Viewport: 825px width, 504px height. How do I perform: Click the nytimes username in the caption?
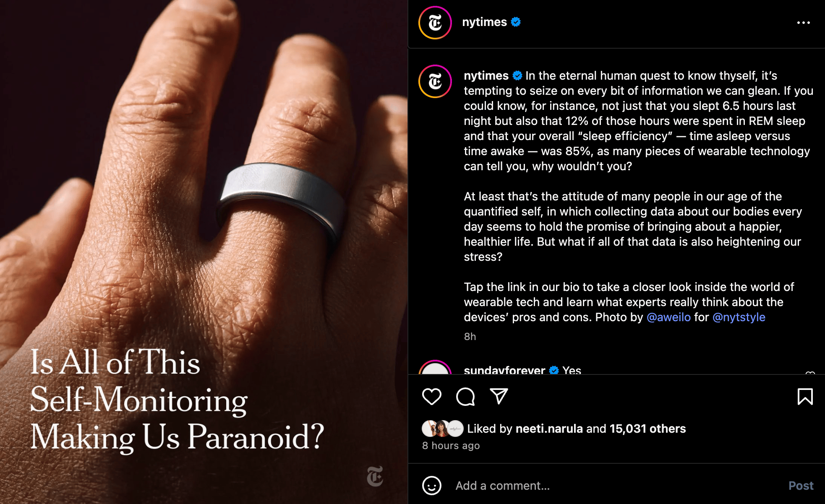point(486,75)
